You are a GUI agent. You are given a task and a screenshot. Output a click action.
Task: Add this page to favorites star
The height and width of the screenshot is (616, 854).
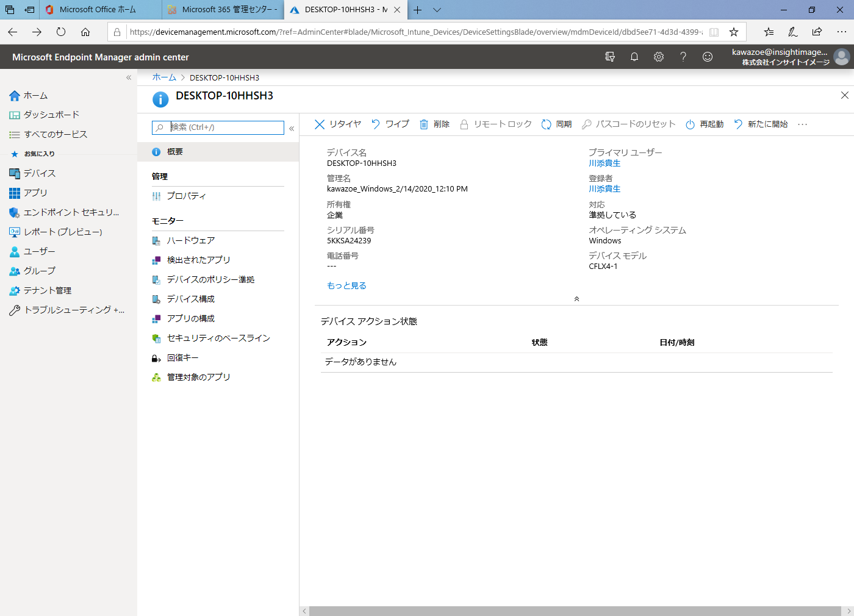click(734, 32)
